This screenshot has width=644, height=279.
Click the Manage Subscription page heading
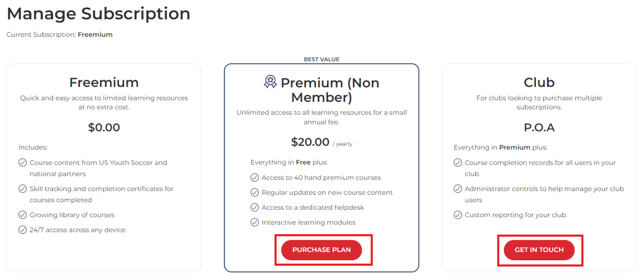point(98,14)
